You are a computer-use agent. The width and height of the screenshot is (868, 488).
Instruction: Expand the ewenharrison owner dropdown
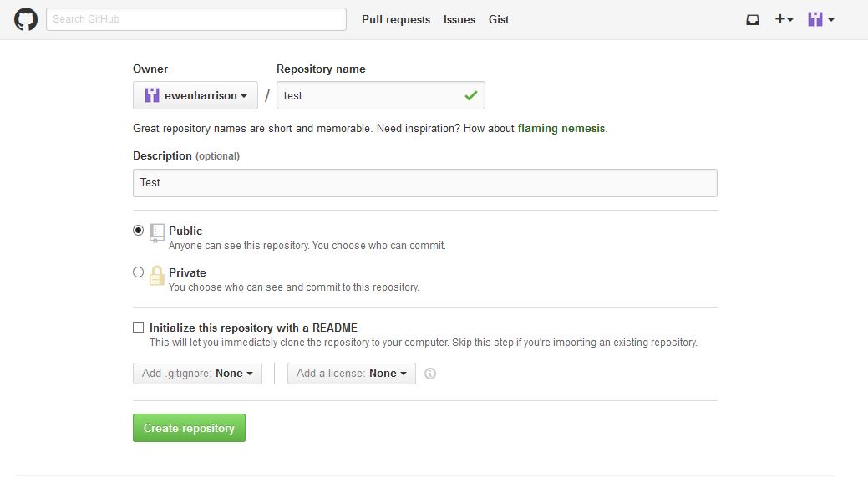click(x=195, y=95)
